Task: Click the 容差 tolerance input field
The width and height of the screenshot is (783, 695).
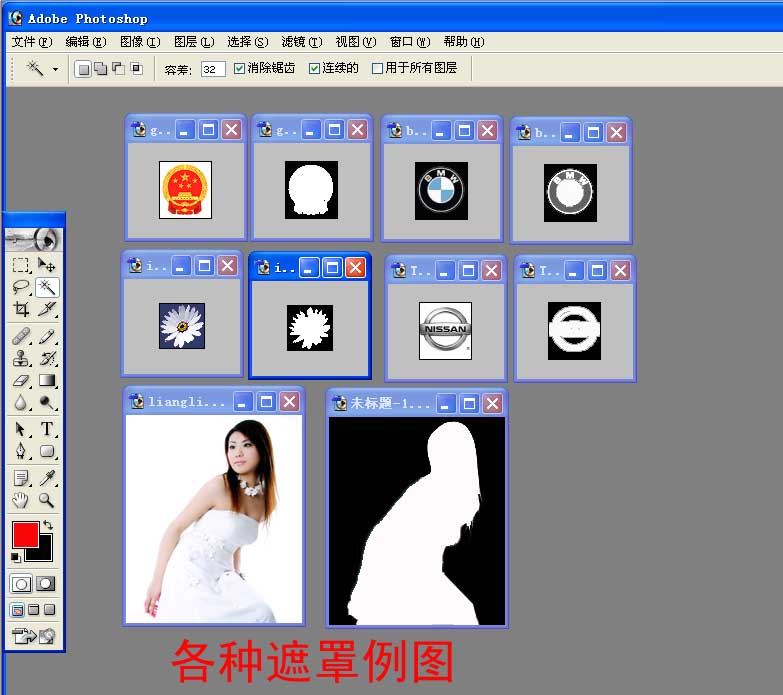Action: [213, 69]
